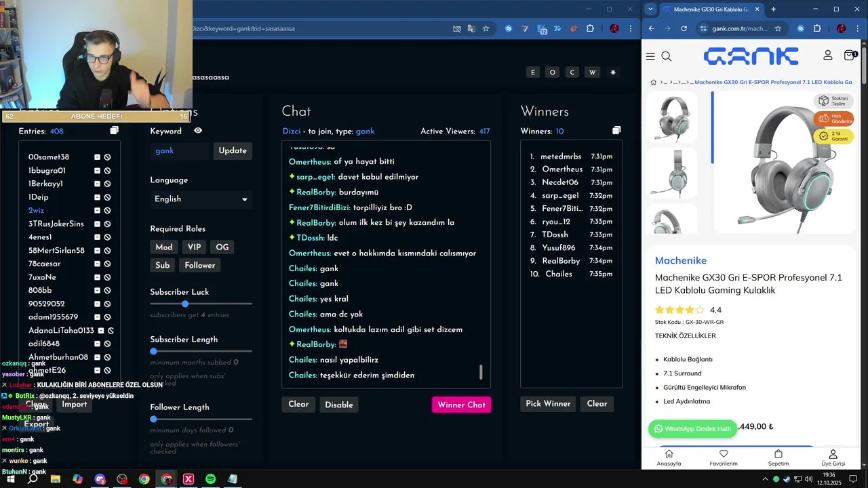This screenshot has width=868, height=488.
Task: Open translate icon in the giveaway browser toolbar
Action: coord(471,28)
